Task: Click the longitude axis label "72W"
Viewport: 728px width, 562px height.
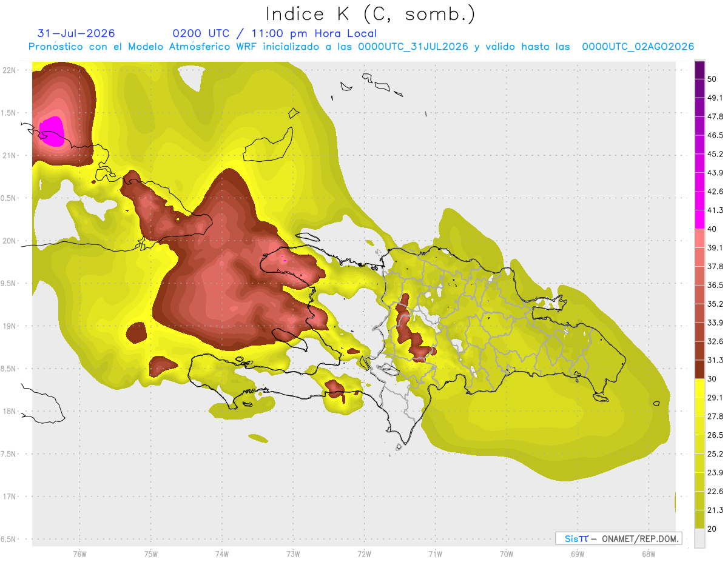Action: point(364,554)
